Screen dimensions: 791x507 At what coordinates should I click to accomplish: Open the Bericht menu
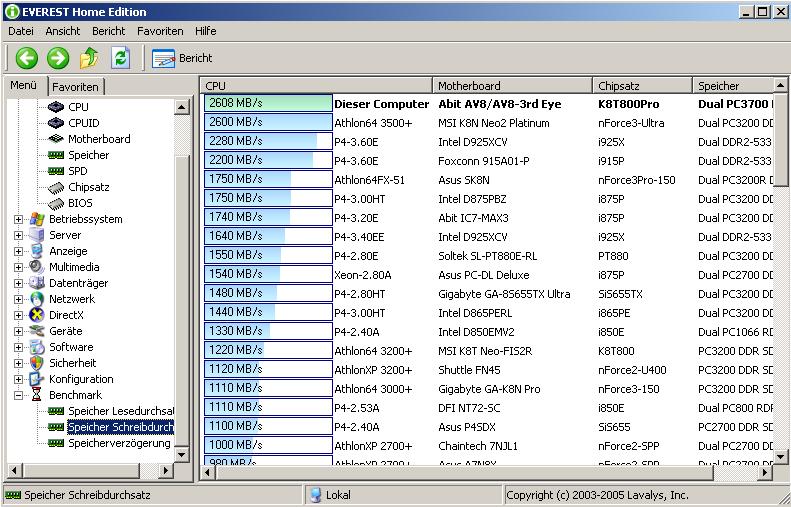[108, 31]
